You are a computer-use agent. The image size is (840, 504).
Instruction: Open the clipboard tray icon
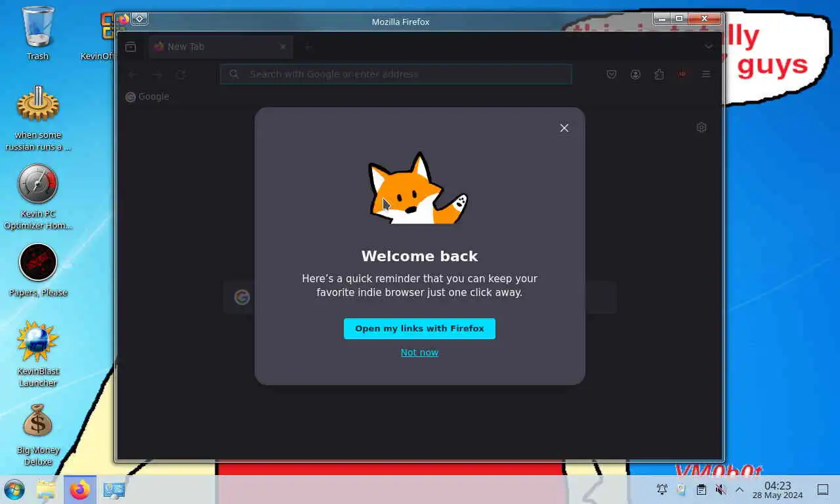coord(701,490)
